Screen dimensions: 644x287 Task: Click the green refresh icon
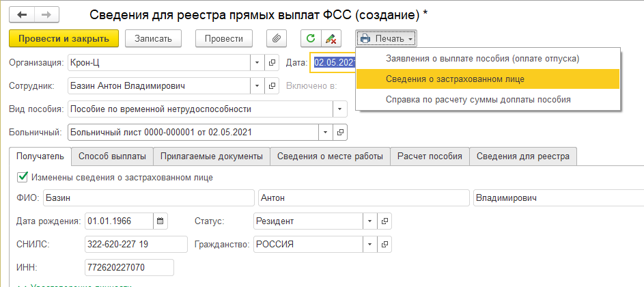[311, 39]
